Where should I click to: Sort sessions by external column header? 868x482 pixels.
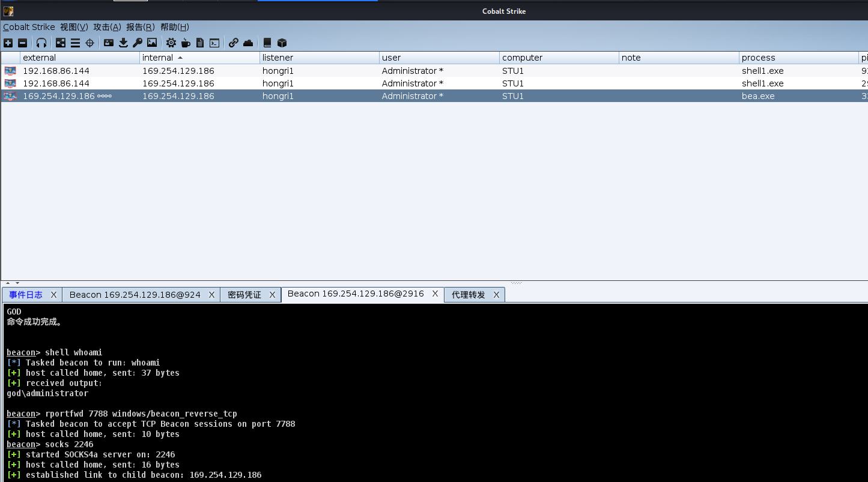tap(80, 58)
